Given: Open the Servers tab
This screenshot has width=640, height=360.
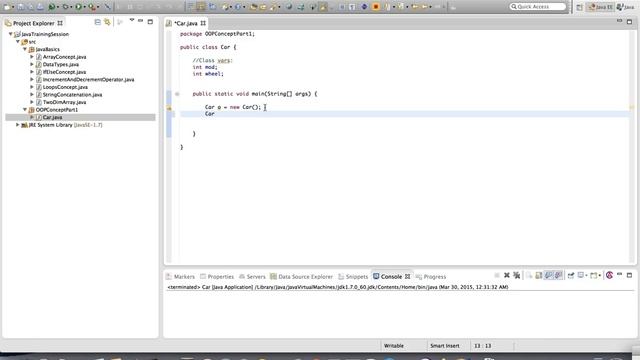Looking at the screenshot, I should [x=252, y=276].
